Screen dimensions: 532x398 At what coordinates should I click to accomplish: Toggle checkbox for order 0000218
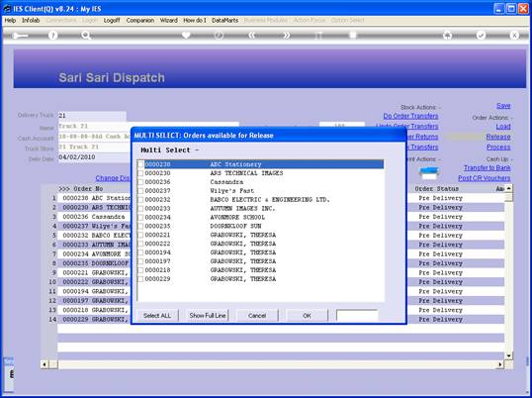pyautogui.click(x=140, y=270)
